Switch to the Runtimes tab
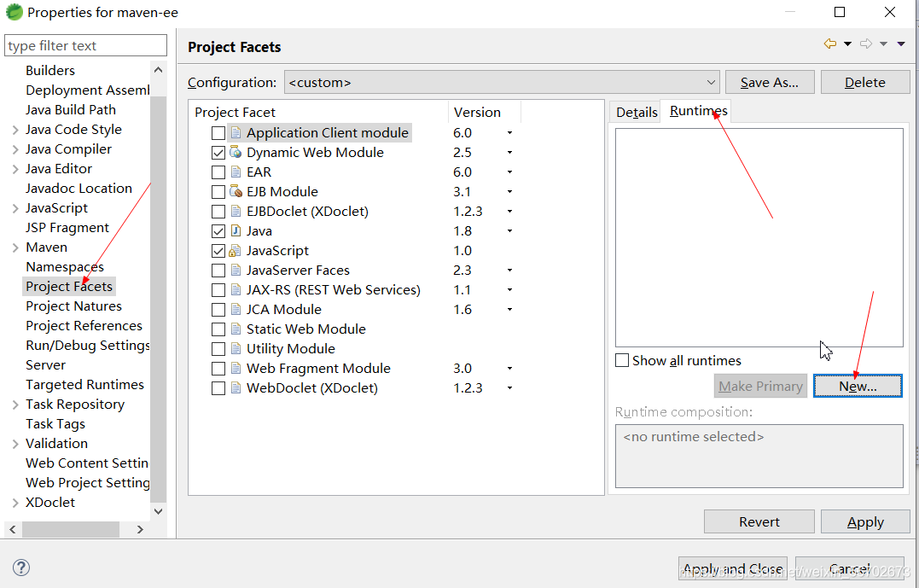 (698, 111)
